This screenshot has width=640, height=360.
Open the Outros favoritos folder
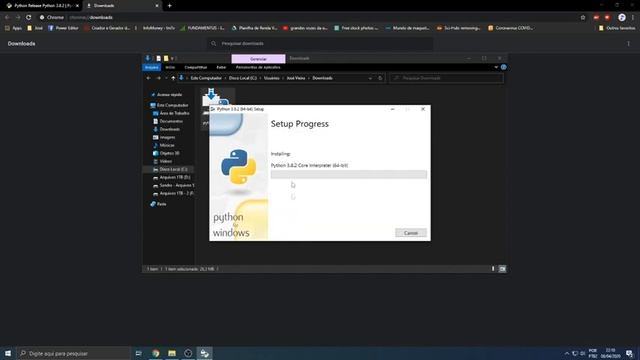tap(617, 28)
